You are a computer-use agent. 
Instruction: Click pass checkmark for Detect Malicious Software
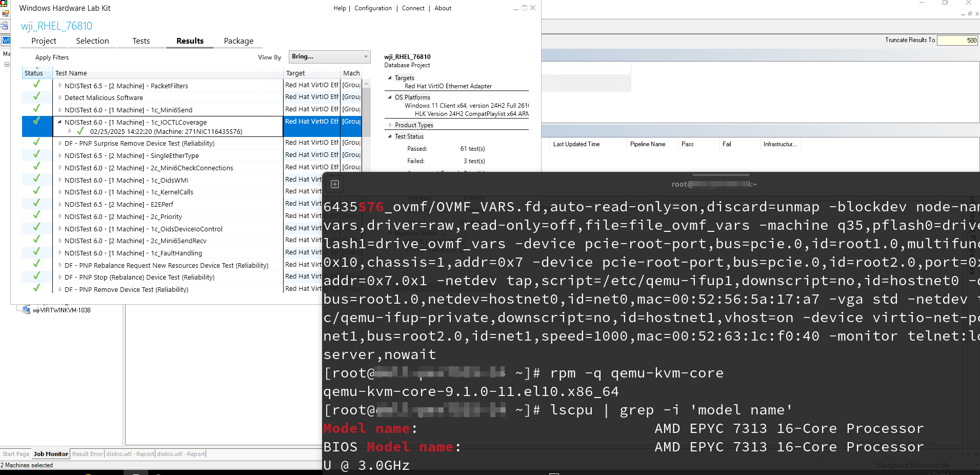[x=36, y=96]
